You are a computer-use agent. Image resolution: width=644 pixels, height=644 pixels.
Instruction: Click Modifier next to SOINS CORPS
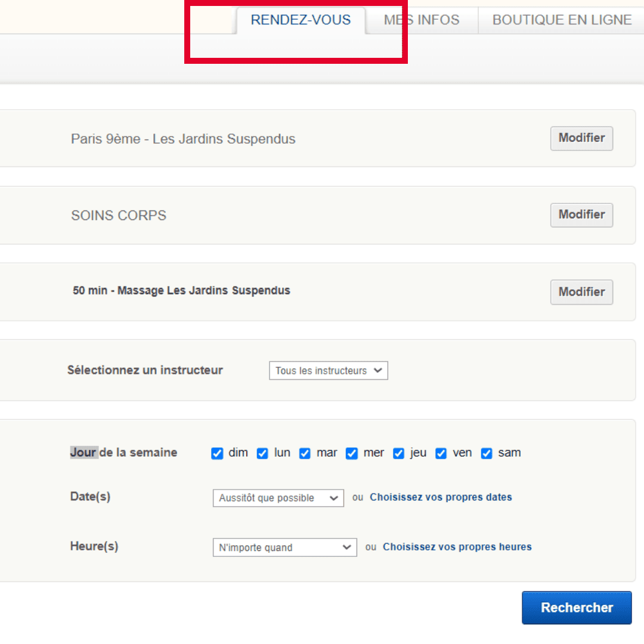tap(581, 215)
